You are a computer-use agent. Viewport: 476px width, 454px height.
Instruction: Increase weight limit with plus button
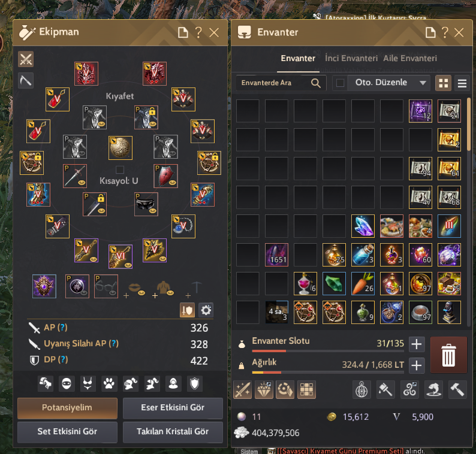[x=417, y=365]
